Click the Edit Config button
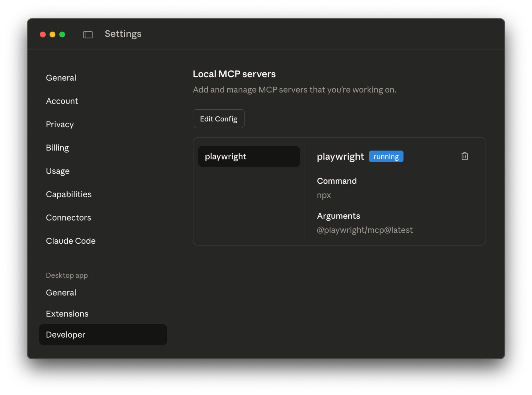532x395 pixels. coord(218,119)
